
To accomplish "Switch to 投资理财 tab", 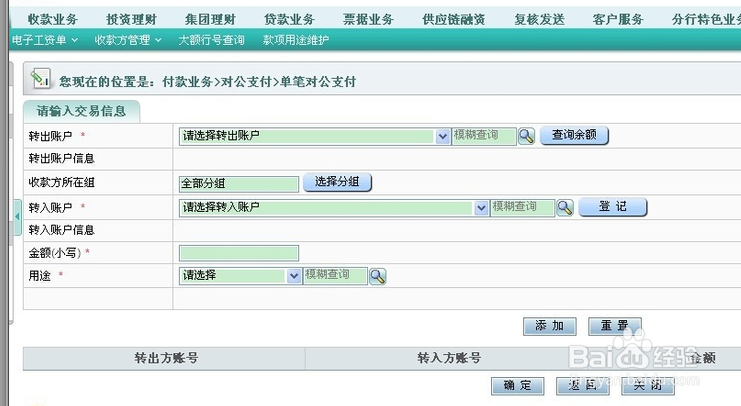I will [x=131, y=19].
